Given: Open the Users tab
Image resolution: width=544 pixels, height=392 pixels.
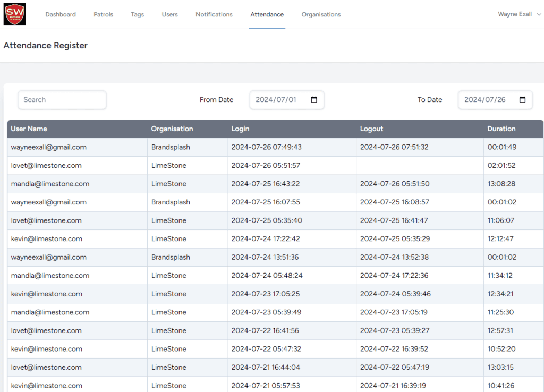Looking at the screenshot, I should (170, 14).
